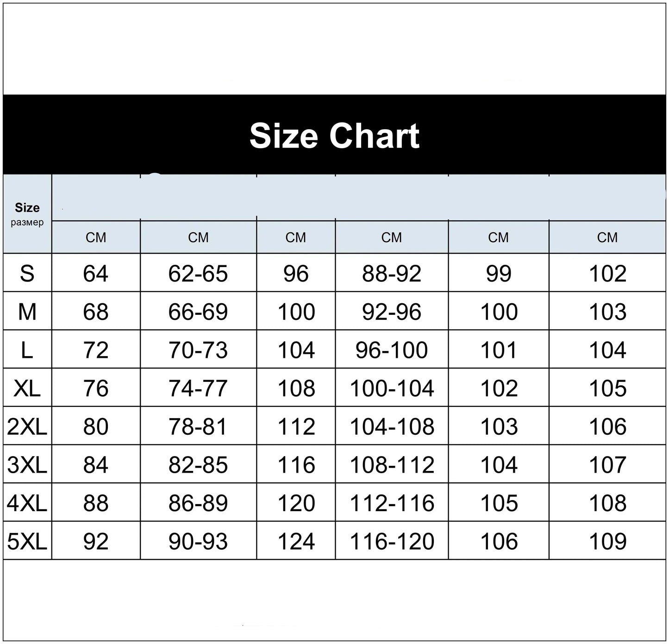669x644 pixels.
Task: Click the 3XL size row label
Action: click(x=27, y=465)
